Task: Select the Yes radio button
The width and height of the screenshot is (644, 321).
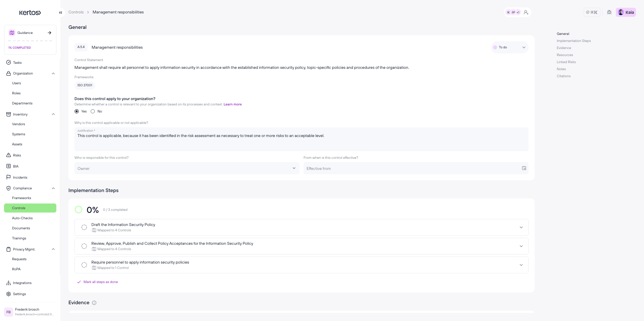Action: (77, 111)
